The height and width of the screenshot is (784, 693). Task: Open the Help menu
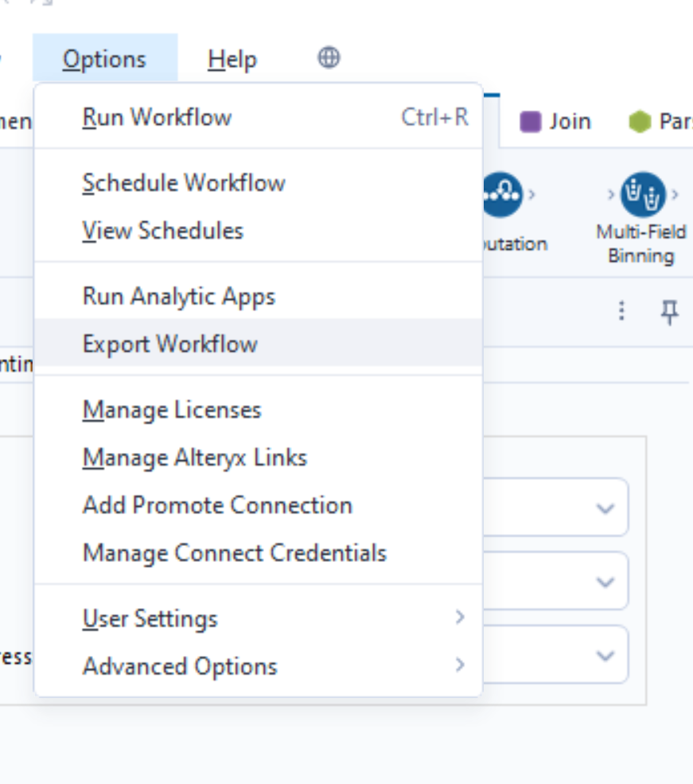tap(232, 58)
